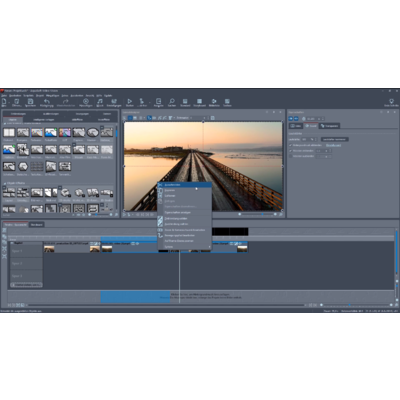Viewport: 400px width, 400px height.
Task: Open the Einstellungen toolbar icon
Action: pyautogui.click(x=114, y=101)
